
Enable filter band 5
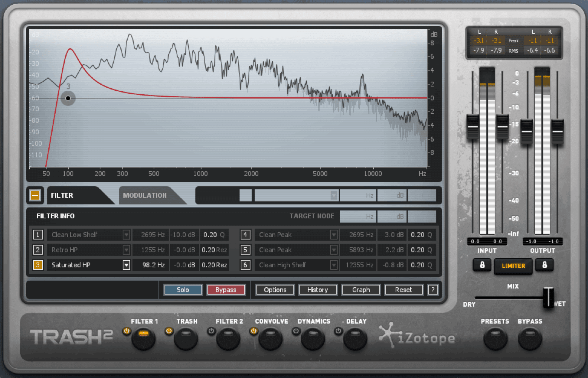(x=245, y=250)
